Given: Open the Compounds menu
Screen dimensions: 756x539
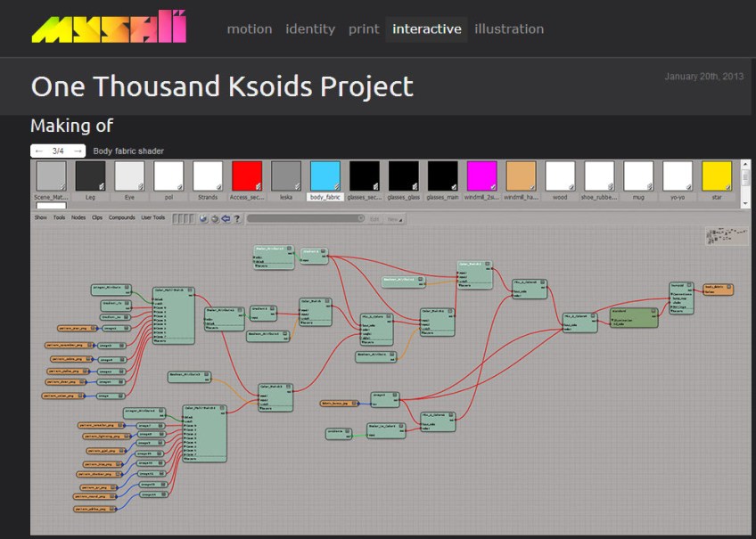Looking at the screenshot, I should point(122,217).
